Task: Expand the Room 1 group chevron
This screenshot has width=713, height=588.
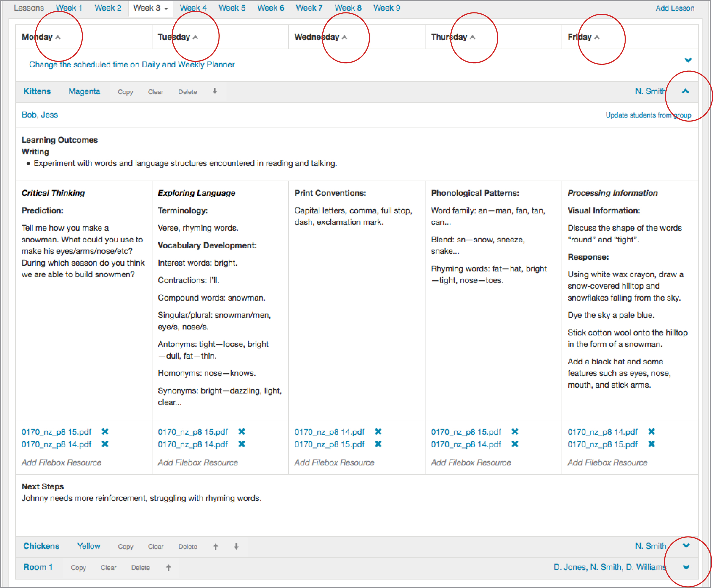Action: (686, 567)
